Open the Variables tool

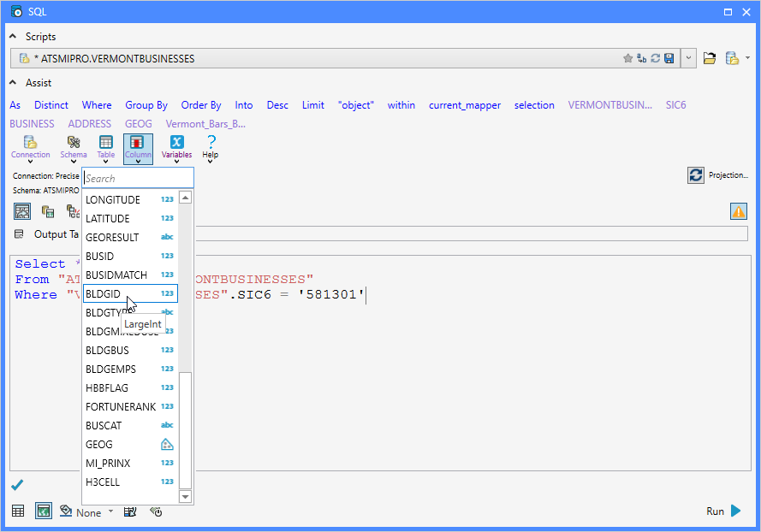click(x=177, y=145)
